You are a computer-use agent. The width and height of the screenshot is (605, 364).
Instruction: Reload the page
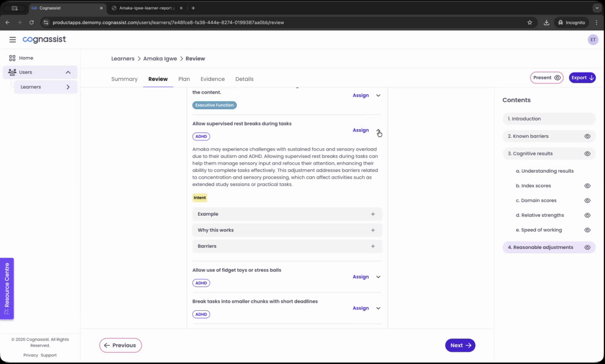click(x=32, y=22)
